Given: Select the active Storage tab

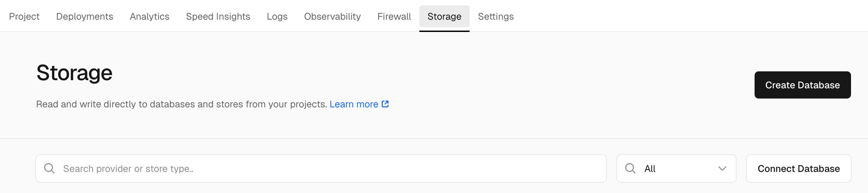Looking at the screenshot, I should (445, 16).
